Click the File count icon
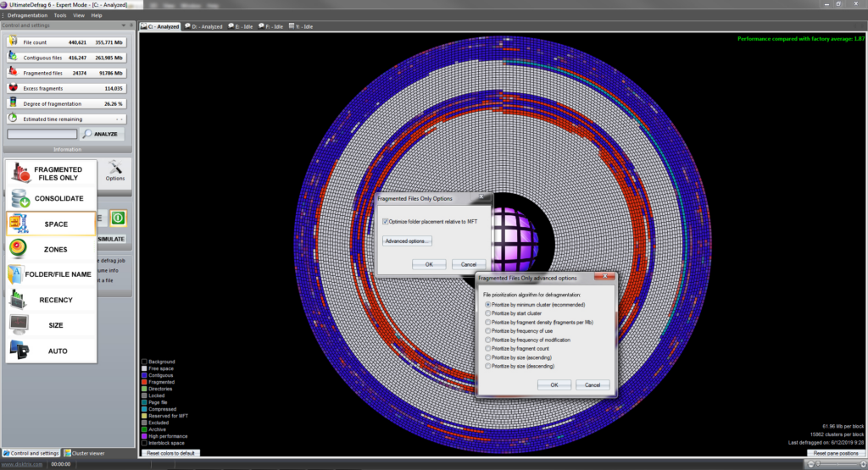868x470 pixels. [x=14, y=42]
